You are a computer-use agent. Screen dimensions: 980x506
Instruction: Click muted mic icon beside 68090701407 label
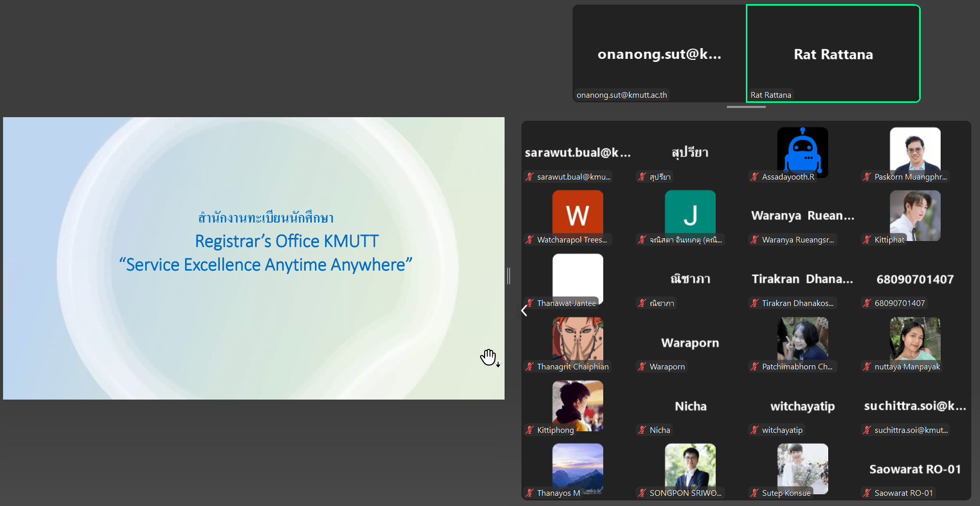click(x=867, y=303)
